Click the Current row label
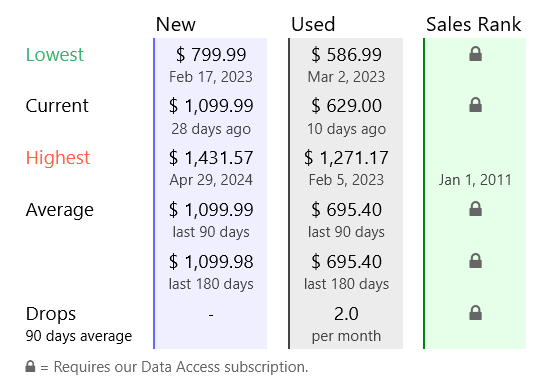 pos(57,105)
